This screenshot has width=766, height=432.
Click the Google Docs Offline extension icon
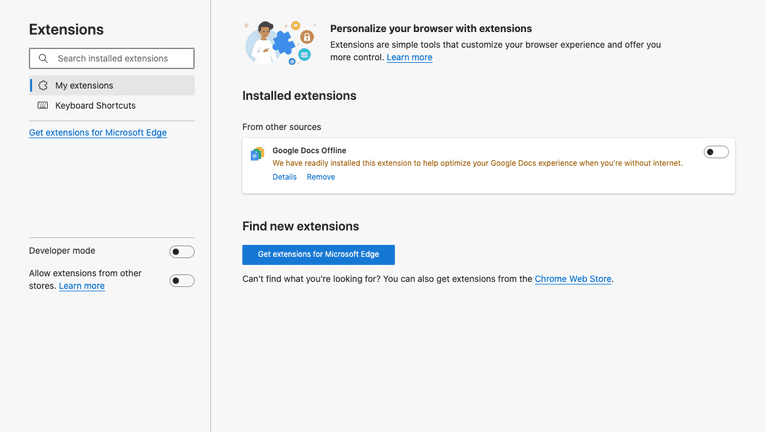257,154
